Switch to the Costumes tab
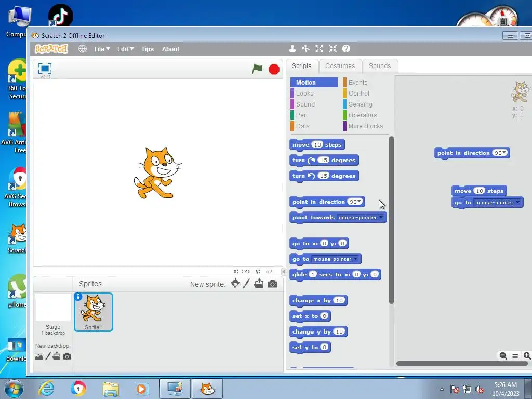 (x=340, y=66)
